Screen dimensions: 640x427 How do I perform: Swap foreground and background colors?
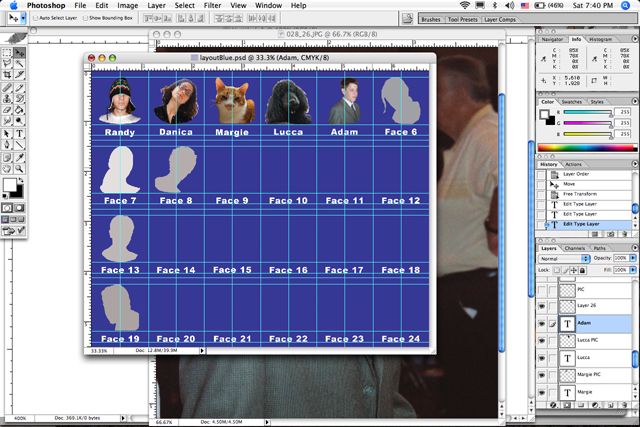[x=20, y=180]
